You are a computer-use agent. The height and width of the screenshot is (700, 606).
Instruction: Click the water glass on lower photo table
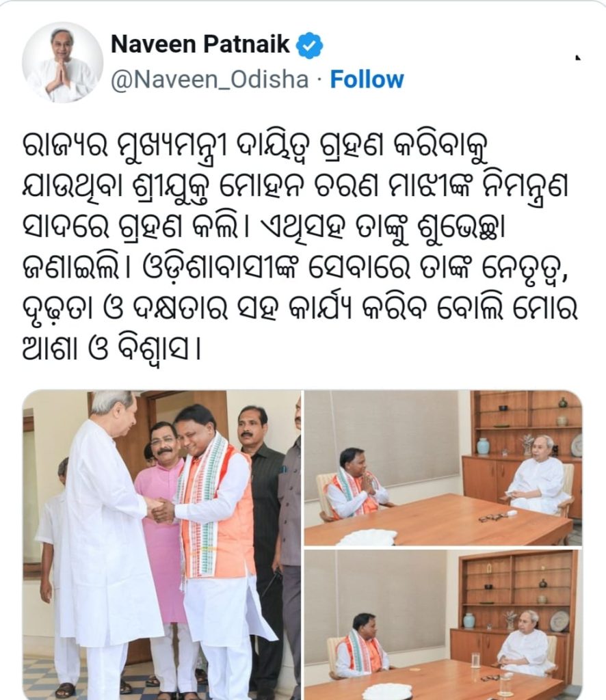pyautogui.click(x=475, y=660)
